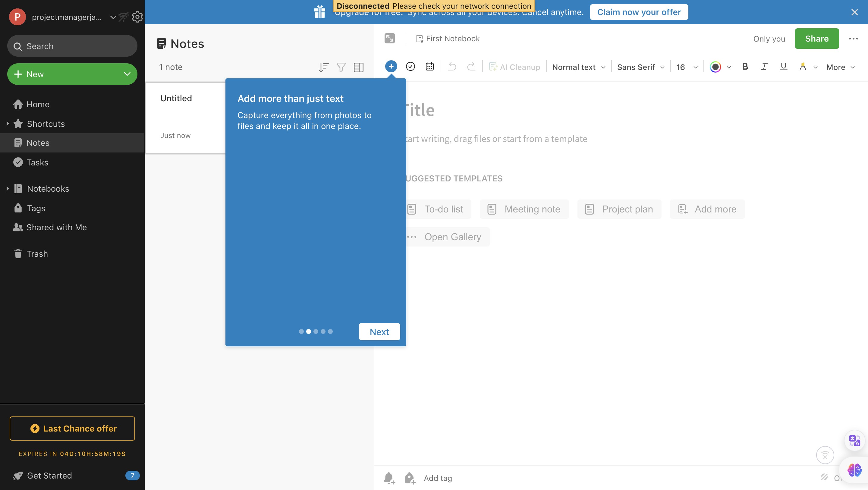Viewport: 868px width, 490px height.
Task: Open the Normal text style dropdown
Action: (x=579, y=67)
